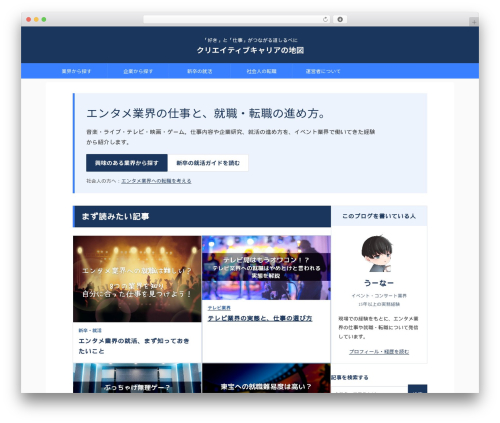Open the TV studio article thumbnail
The width and height of the screenshot is (500, 423).
coord(266,268)
